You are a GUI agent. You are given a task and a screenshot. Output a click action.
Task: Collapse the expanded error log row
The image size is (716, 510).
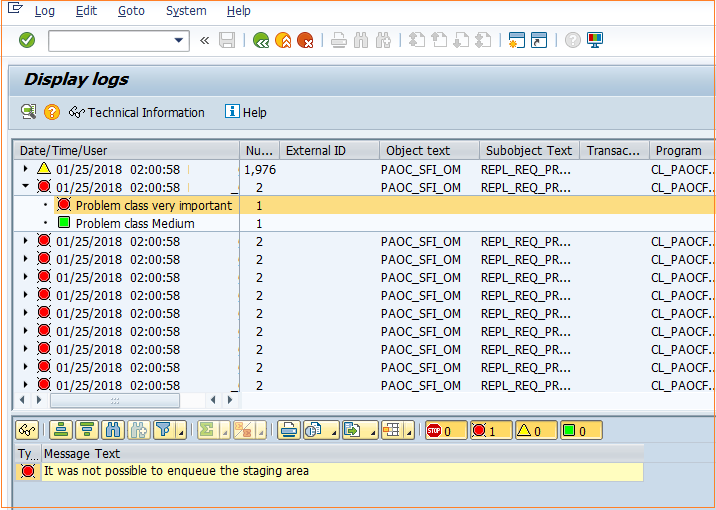(26, 187)
